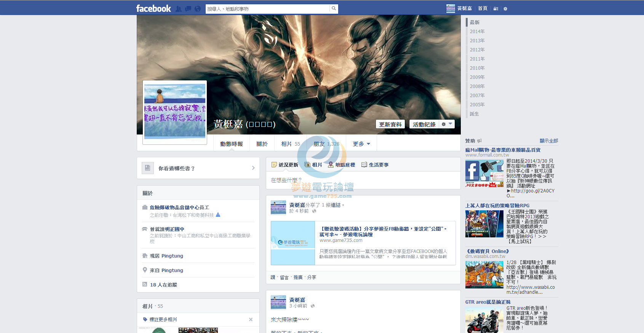Open the 關於 profile tab
This screenshot has width=644, height=333.
coord(262,144)
